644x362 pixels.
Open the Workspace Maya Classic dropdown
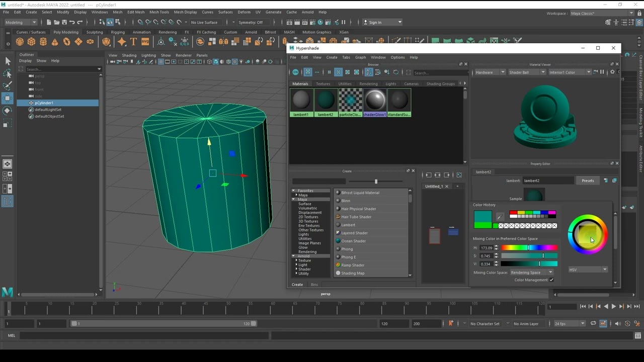click(x=601, y=14)
